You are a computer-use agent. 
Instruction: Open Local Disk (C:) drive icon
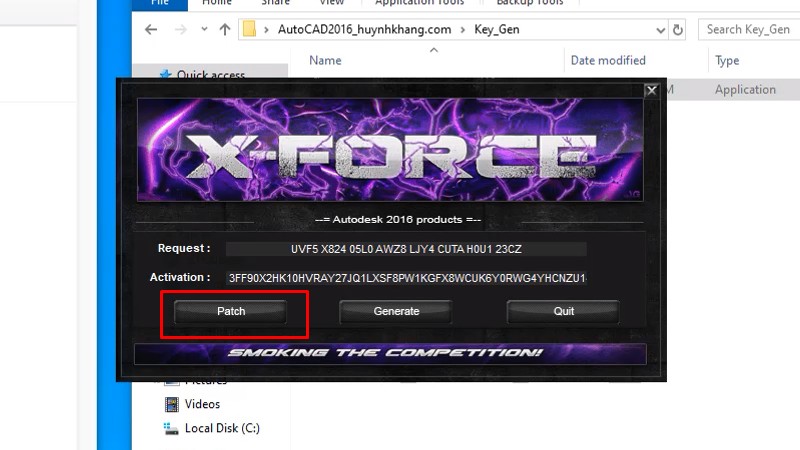(x=171, y=428)
